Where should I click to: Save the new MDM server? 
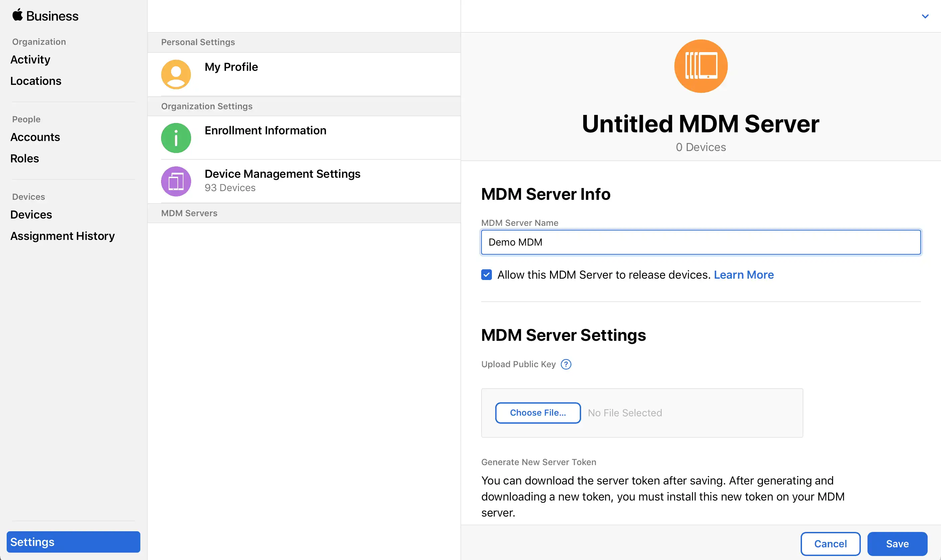tap(897, 544)
